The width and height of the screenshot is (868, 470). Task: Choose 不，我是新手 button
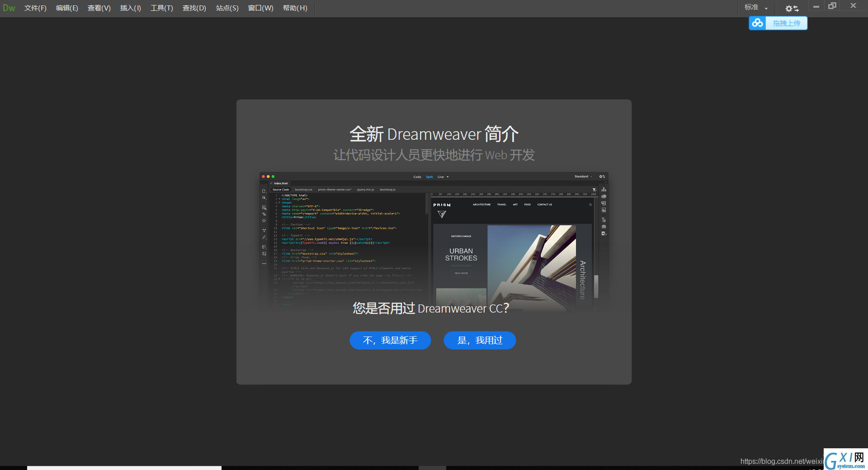(390, 340)
